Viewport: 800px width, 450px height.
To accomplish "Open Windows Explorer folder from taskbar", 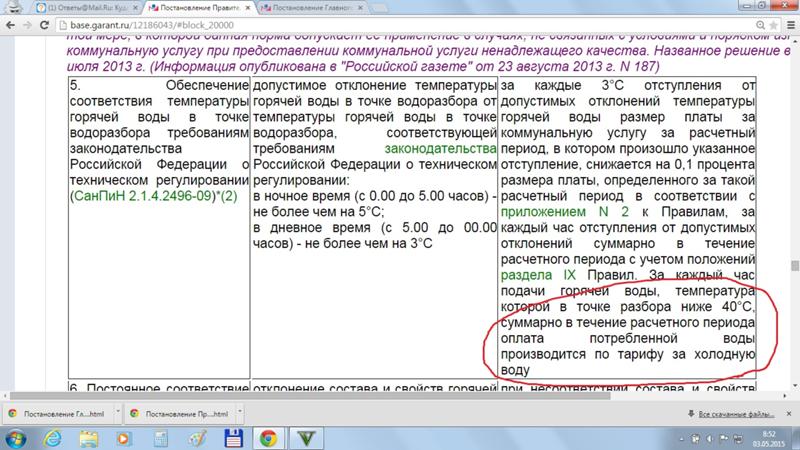I will (88, 439).
